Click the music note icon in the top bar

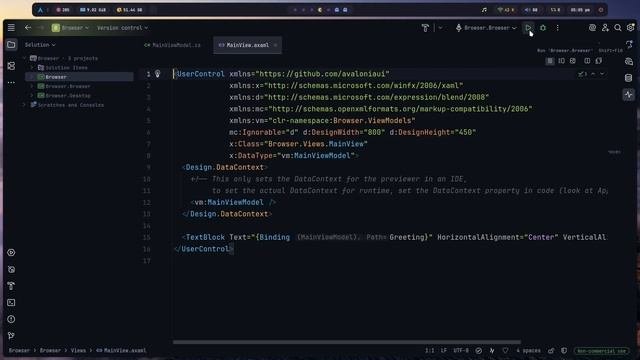[484, 10]
